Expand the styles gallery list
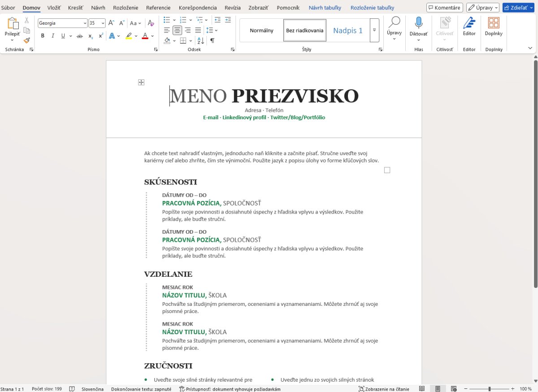The height and width of the screenshot is (392, 538). coord(374,30)
